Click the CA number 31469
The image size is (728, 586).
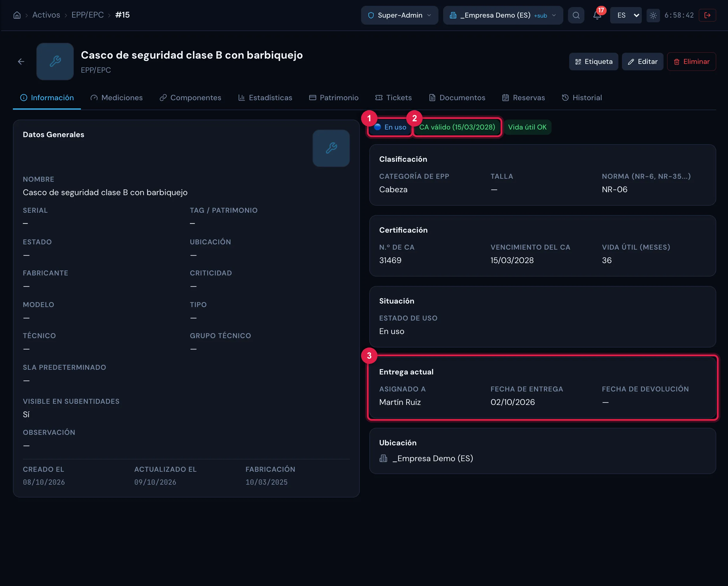point(390,260)
